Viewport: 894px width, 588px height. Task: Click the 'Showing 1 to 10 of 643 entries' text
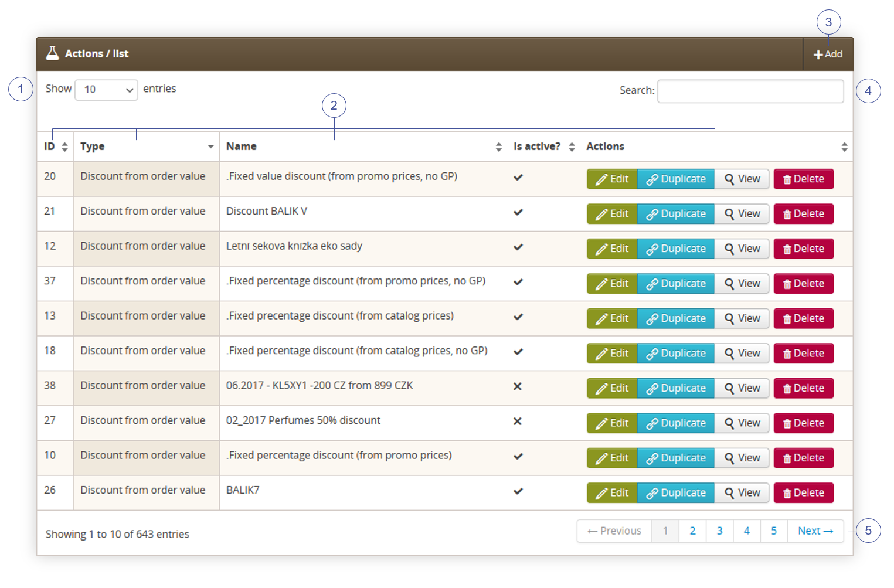tap(117, 534)
